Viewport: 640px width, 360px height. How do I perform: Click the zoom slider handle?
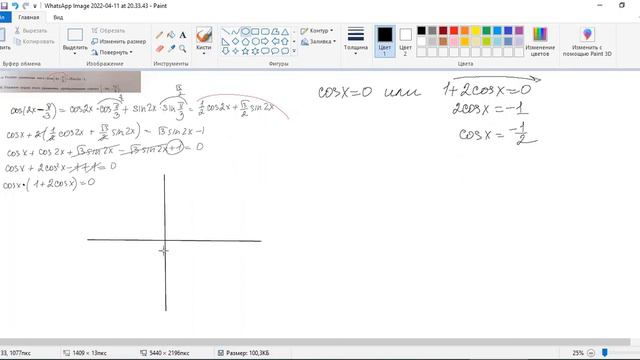tap(604, 353)
